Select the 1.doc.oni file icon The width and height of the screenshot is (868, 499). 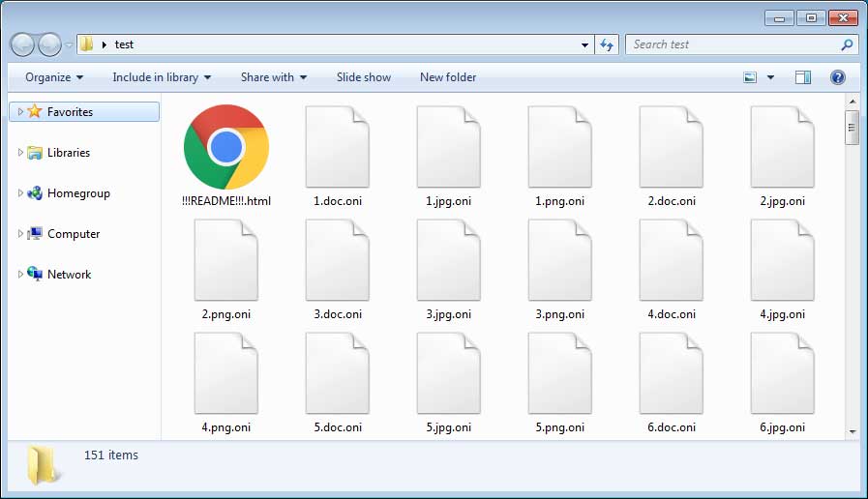338,147
